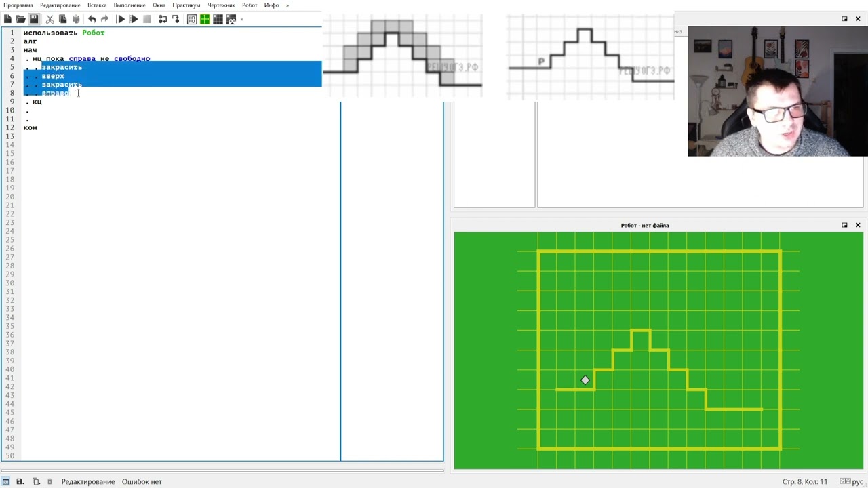Run the program with the play icon

pos(121,19)
